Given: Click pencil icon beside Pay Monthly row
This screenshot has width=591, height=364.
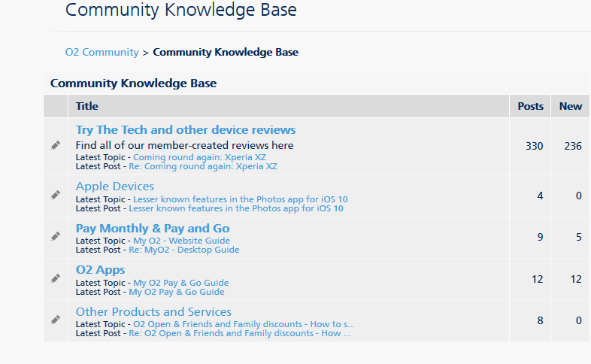Looking at the screenshot, I should tap(56, 236).
